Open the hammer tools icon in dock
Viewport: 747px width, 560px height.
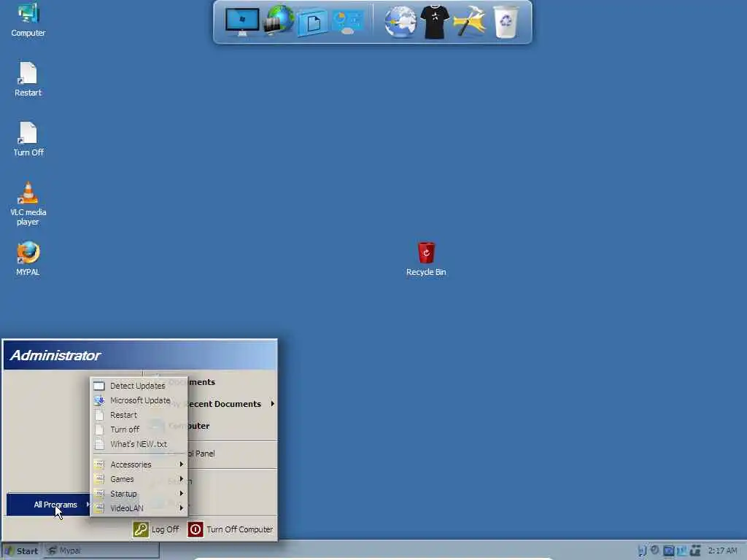(469, 21)
